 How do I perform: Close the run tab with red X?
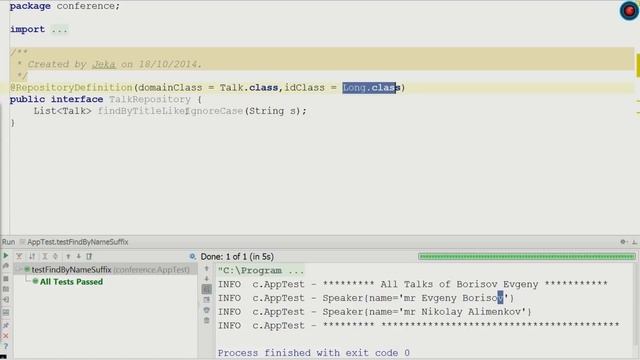coord(6,336)
